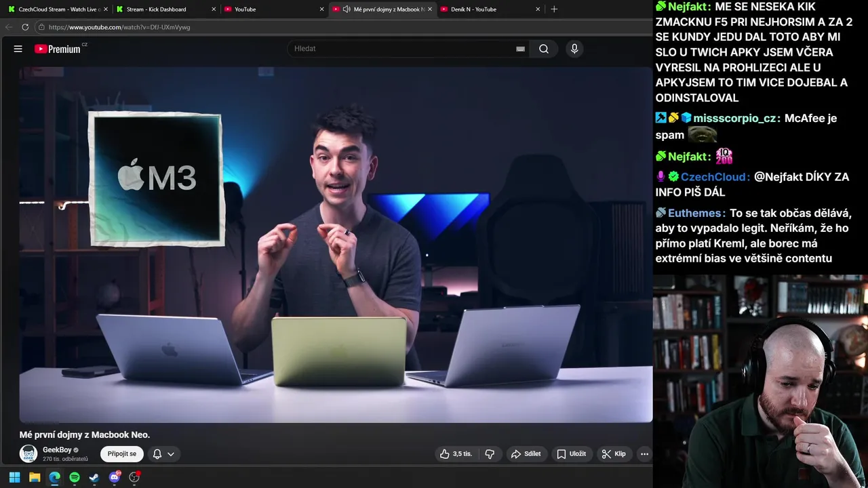
Task: Expand the notification options chevron
Action: pos(171,454)
